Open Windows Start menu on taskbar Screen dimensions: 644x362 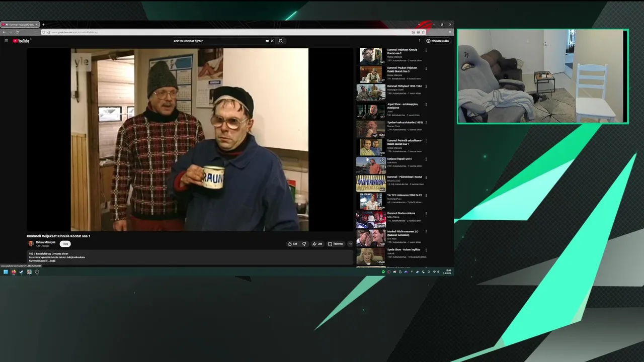[x=6, y=272]
